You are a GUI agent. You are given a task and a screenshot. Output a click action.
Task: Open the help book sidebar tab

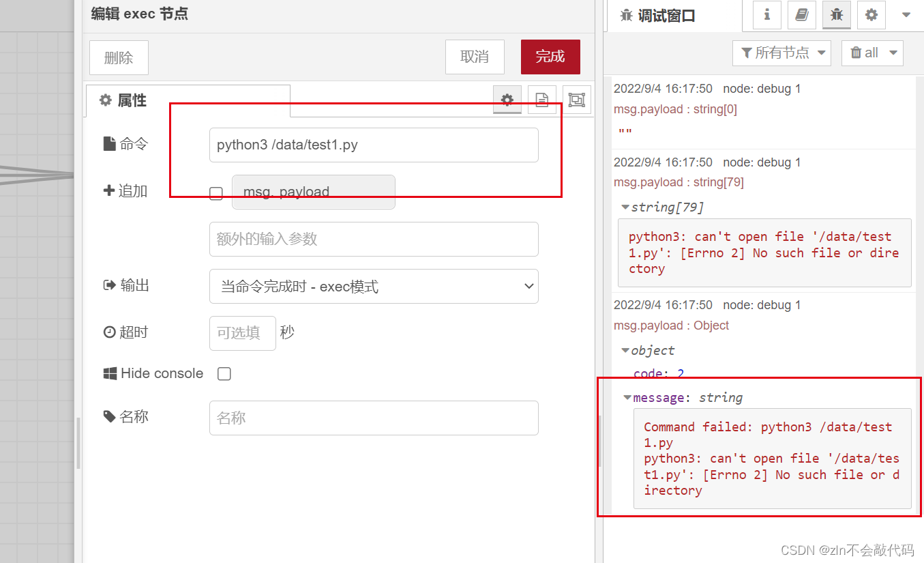801,15
